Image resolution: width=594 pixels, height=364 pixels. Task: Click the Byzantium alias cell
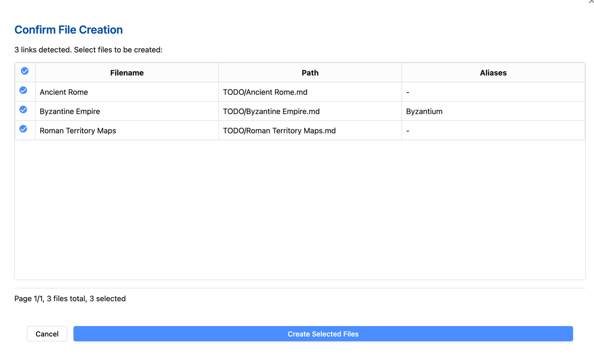[493, 111]
